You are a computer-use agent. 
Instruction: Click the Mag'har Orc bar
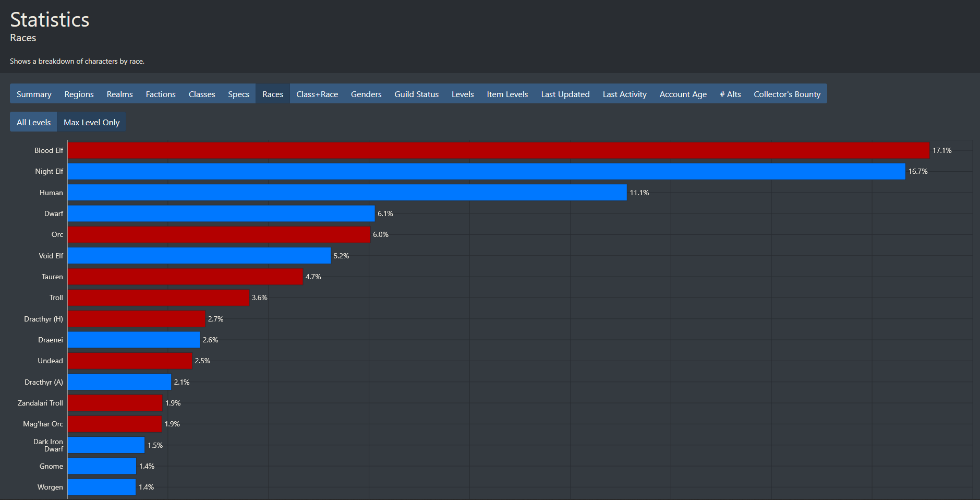coord(115,424)
